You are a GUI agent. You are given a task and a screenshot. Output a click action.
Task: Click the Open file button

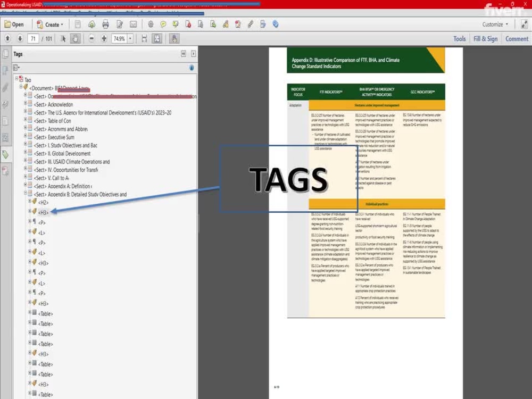[14, 24]
